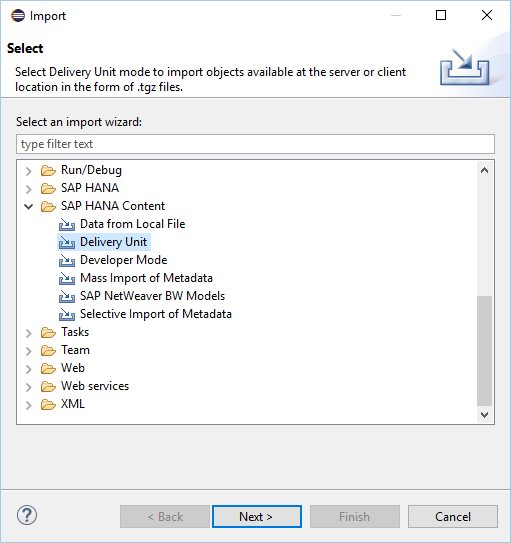Select Mass Import of Metadata wizard
Screen dimensions: 511x543
click(146, 278)
